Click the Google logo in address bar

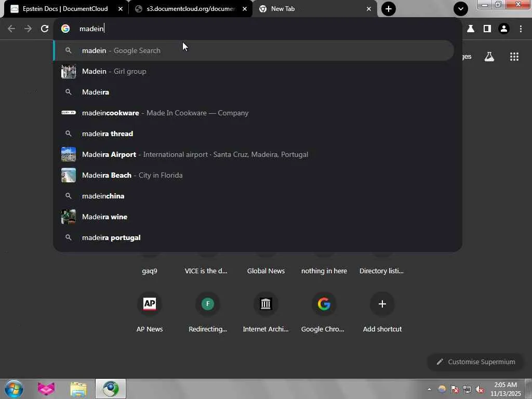pos(65,29)
